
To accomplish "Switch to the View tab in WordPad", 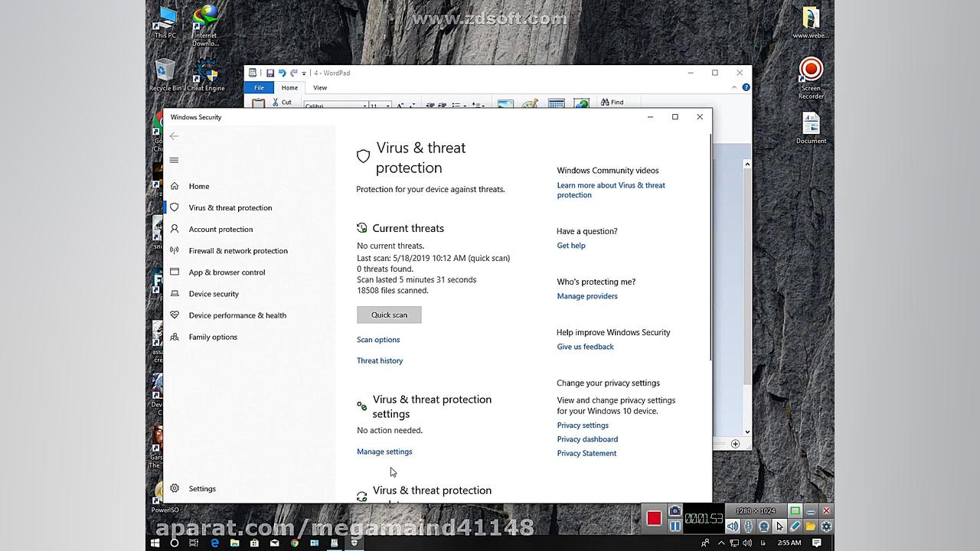I will (320, 88).
